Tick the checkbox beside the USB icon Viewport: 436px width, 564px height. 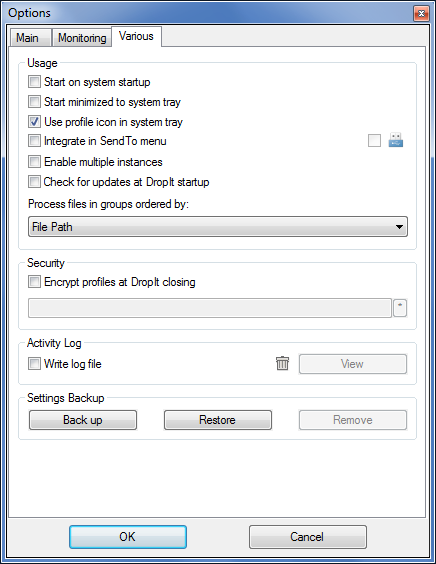(x=374, y=141)
